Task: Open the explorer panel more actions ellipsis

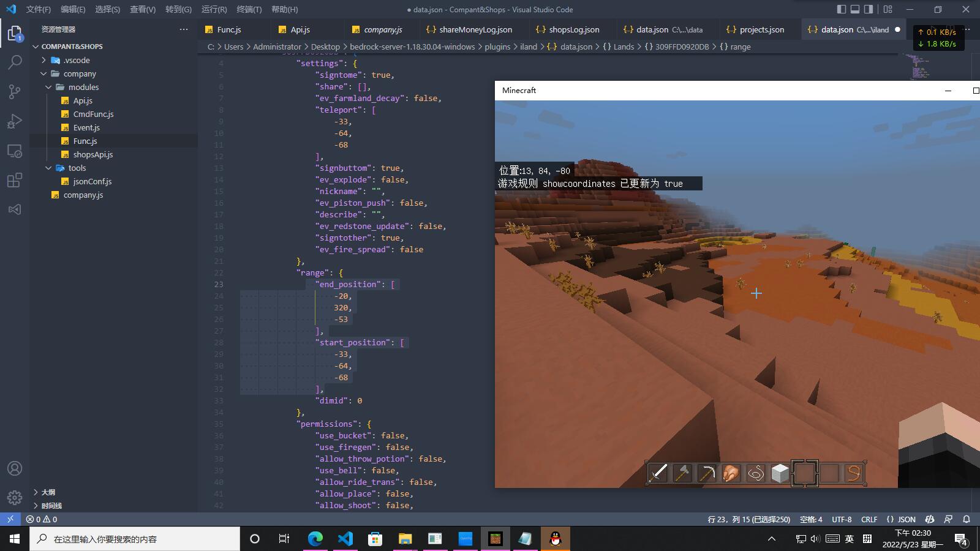Action: coord(184,29)
